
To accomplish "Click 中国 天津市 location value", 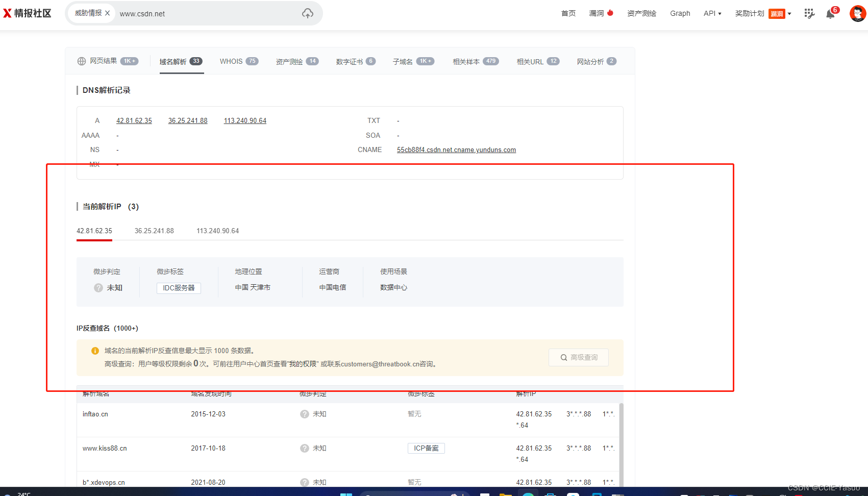I will tap(253, 288).
